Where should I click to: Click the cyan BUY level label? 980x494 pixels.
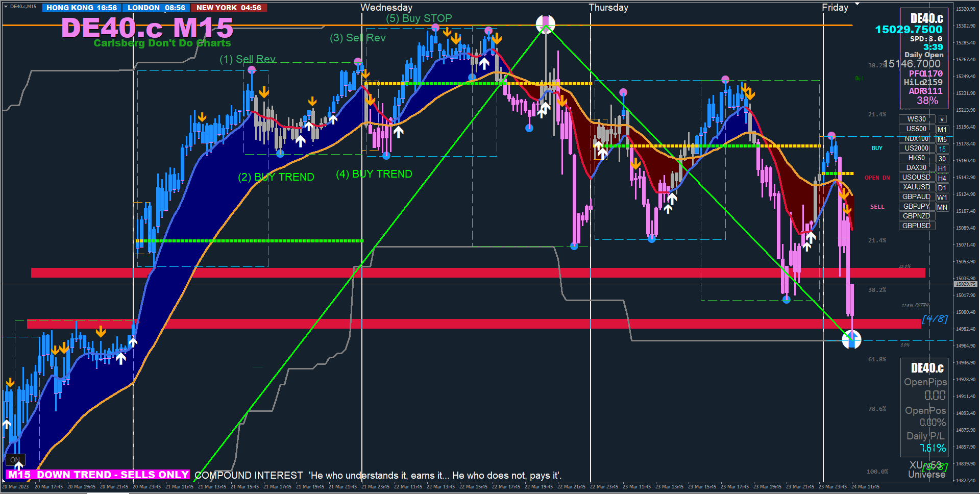pyautogui.click(x=877, y=148)
